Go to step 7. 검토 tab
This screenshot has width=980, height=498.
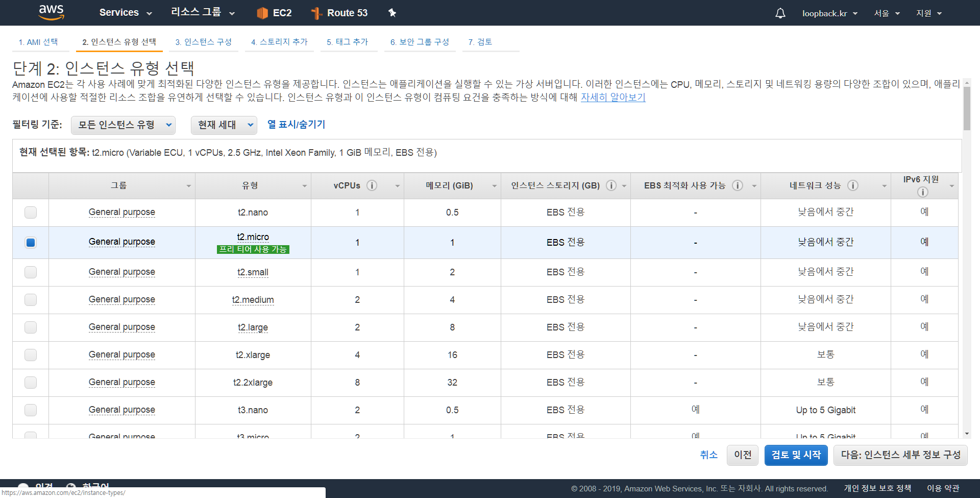click(480, 42)
